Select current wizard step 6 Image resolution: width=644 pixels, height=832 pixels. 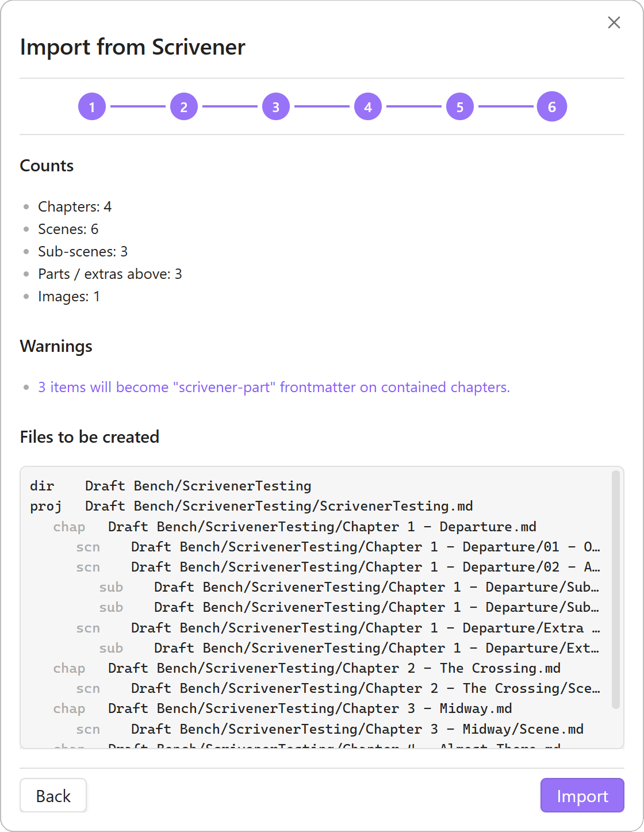click(552, 107)
